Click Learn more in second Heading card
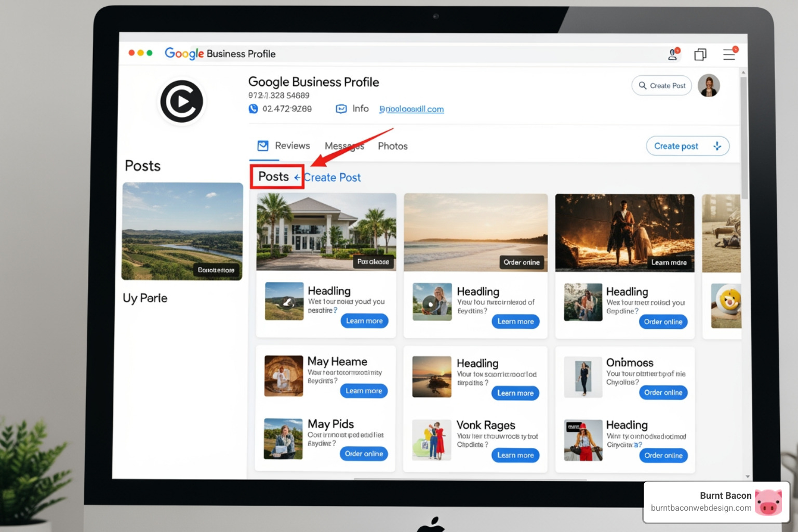 (515, 322)
